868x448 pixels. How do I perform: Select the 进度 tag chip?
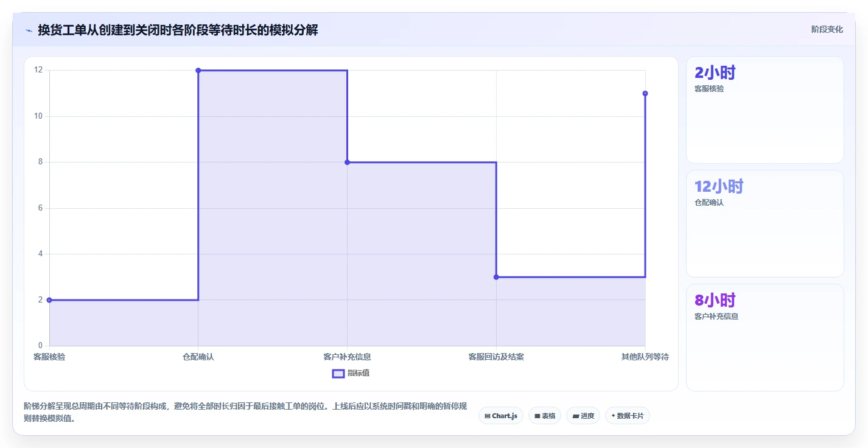point(583,416)
